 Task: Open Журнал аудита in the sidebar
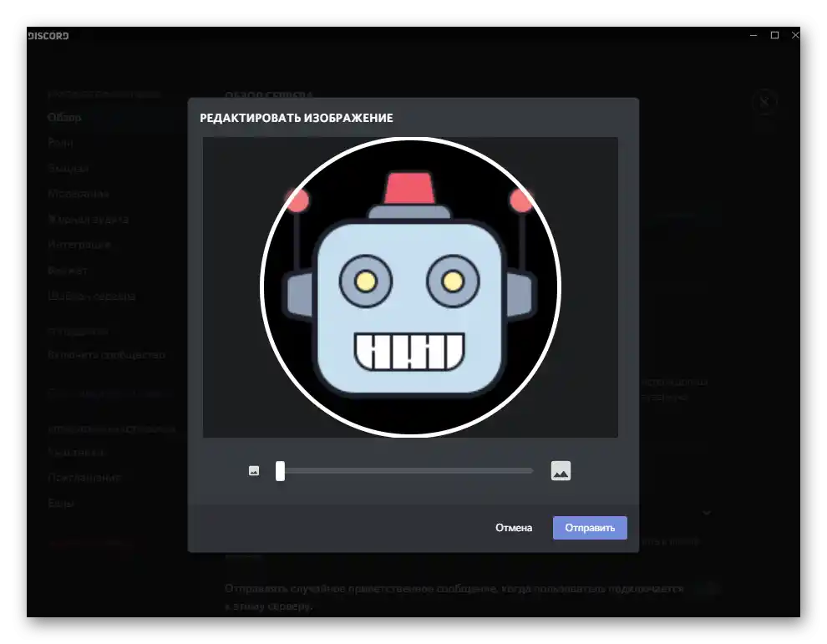pyautogui.click(x=88, y=219)
